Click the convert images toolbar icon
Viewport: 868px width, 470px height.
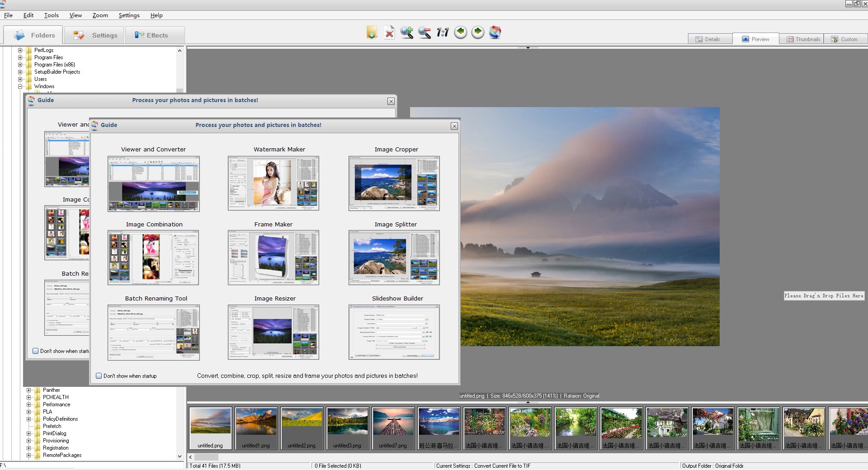[x=495, y=32]
